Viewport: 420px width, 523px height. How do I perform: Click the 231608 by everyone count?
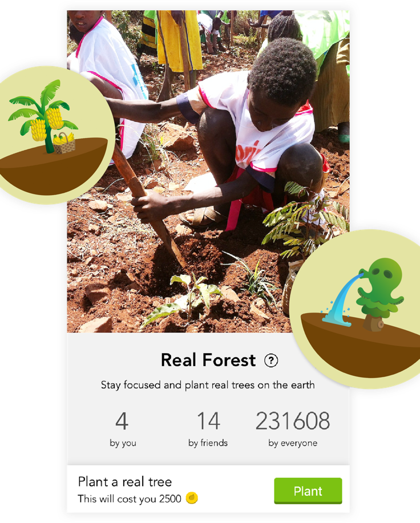293,429
